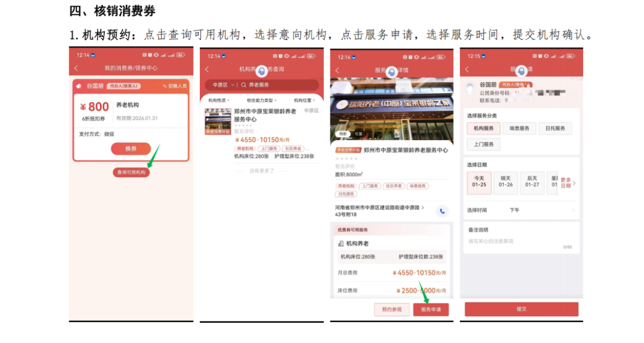644x343 pixels.
Task: Expand the 机构性质 filter
Action: pos(218,100)
